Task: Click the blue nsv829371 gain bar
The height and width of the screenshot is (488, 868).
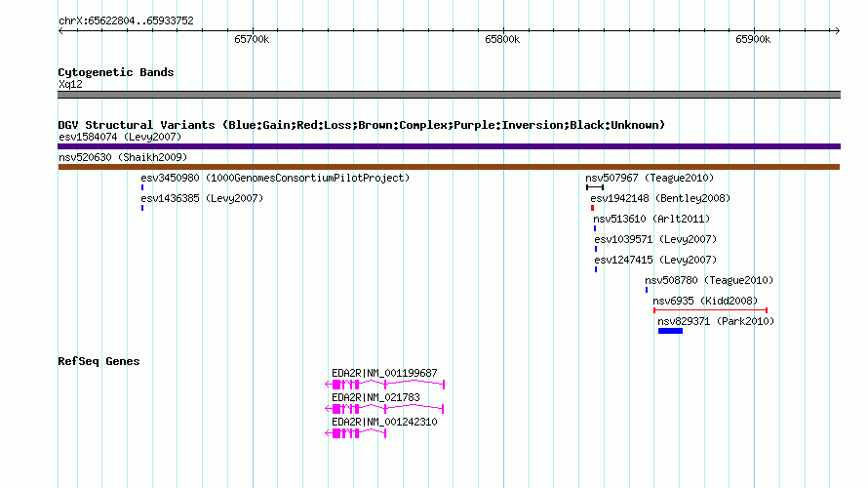Action: point(670,331)
